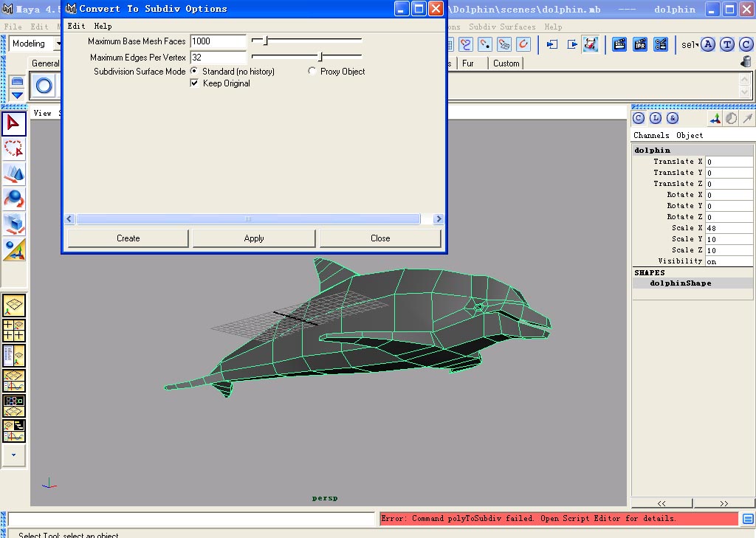Image resolution: width=756 pixels, height=538 pixels.
Task: Click the channel box C circle icon
Action: click(x=639, y=118)
